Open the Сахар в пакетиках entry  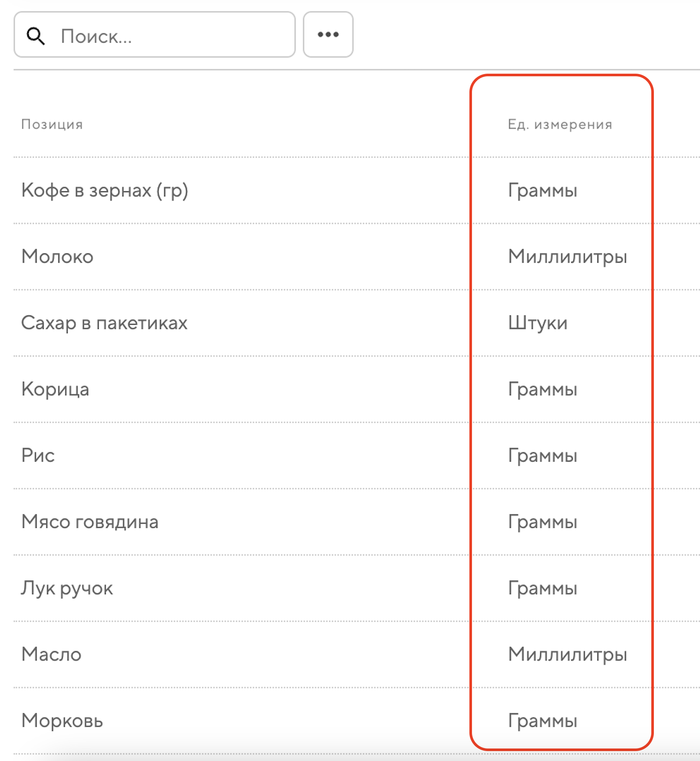click(x=104, y=323)
